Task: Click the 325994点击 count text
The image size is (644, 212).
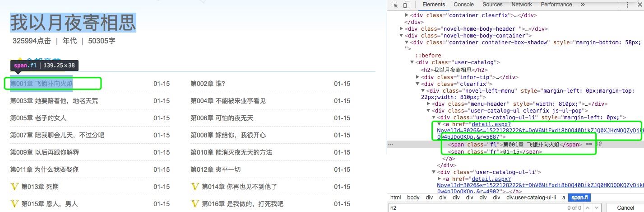Action: [x=32, y=41]
